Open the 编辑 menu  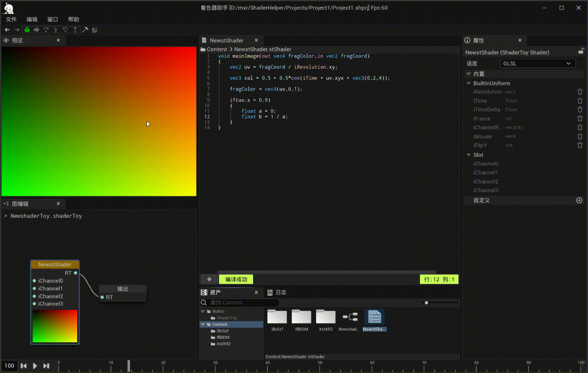32,19
